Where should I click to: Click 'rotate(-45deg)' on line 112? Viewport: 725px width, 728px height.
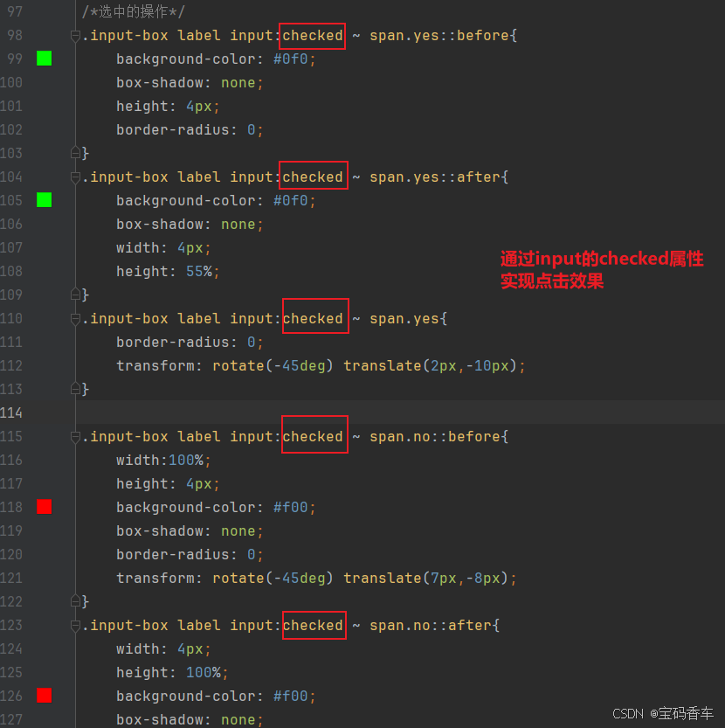[x=273, y=366]
